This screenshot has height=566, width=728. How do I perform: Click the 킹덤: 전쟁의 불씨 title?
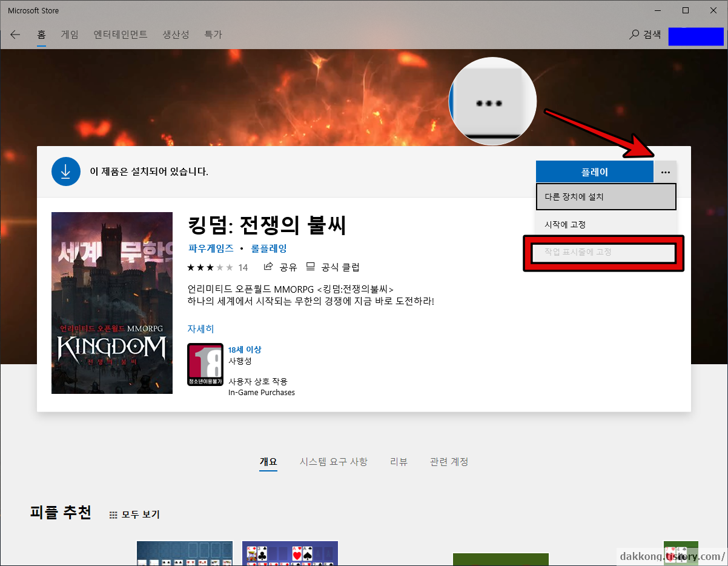click(x=267, y=225)
